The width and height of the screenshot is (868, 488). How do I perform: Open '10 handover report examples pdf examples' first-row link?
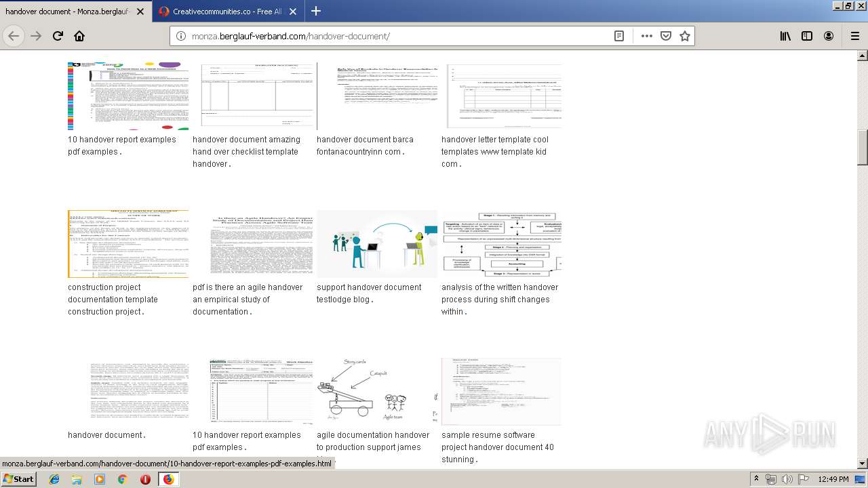[x=122, y=146]
